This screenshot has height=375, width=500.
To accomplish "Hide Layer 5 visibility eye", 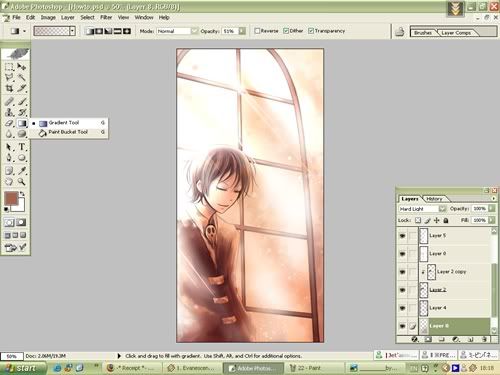I will coord(402,236).
